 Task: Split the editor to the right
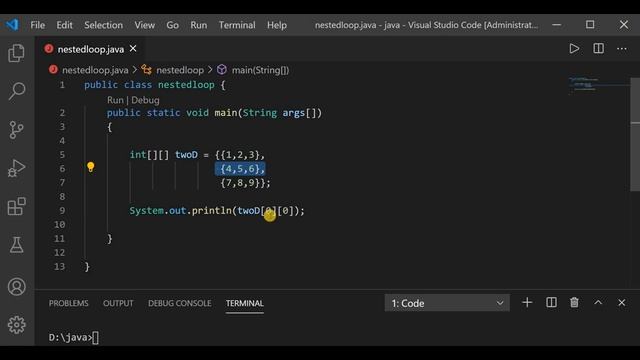598,49
